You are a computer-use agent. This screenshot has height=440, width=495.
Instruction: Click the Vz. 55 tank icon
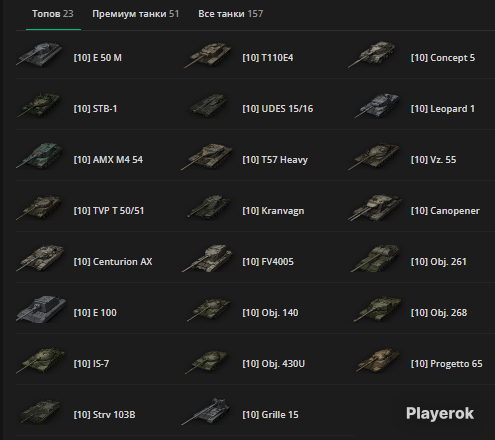374,156
